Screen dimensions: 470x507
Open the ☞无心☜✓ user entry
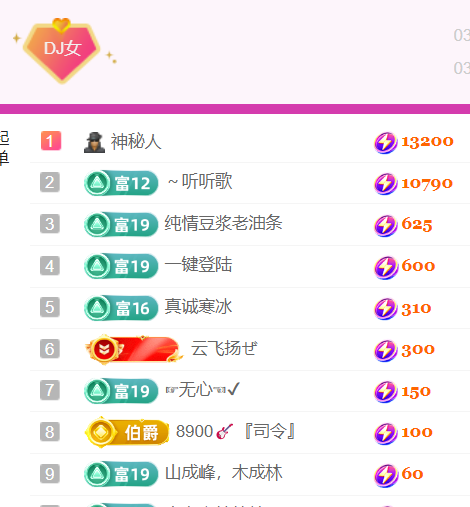(x=203, y=389)
